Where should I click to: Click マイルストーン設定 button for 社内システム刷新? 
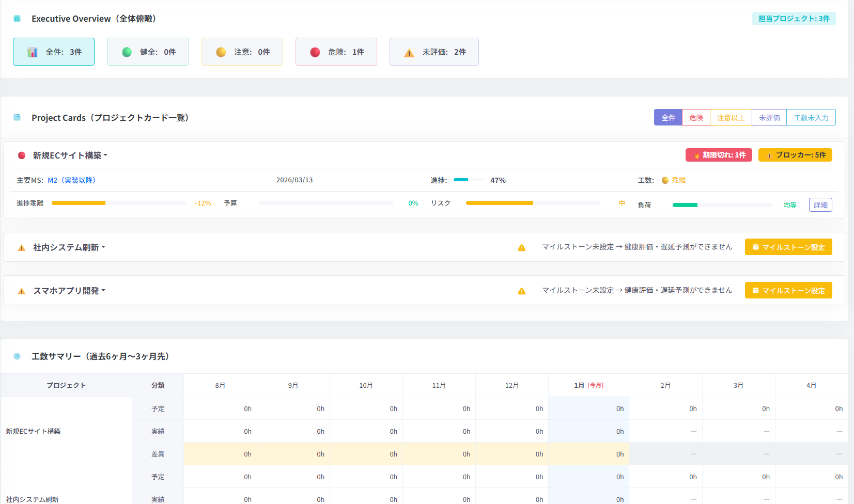click(788, 247)
